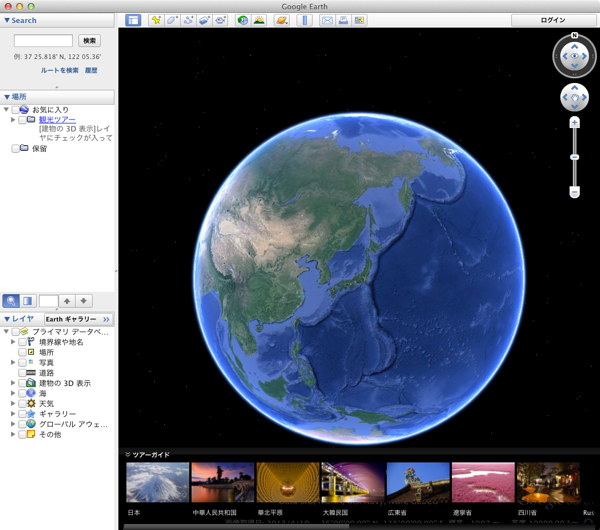This screenshot has height=530, width=600.
Task: Enable 写真 layer checkbox
Action: pos(22,362)
